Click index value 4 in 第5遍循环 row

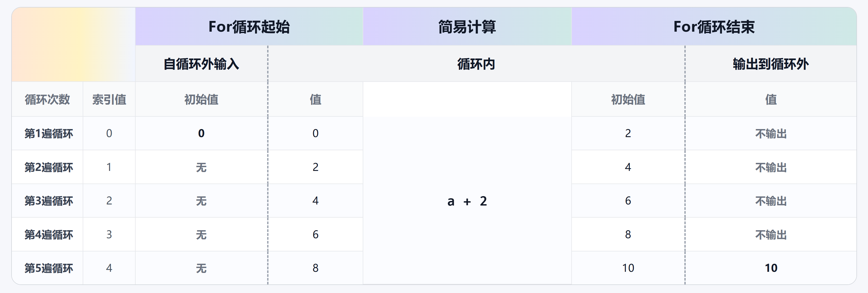click(x=109, y=268)
